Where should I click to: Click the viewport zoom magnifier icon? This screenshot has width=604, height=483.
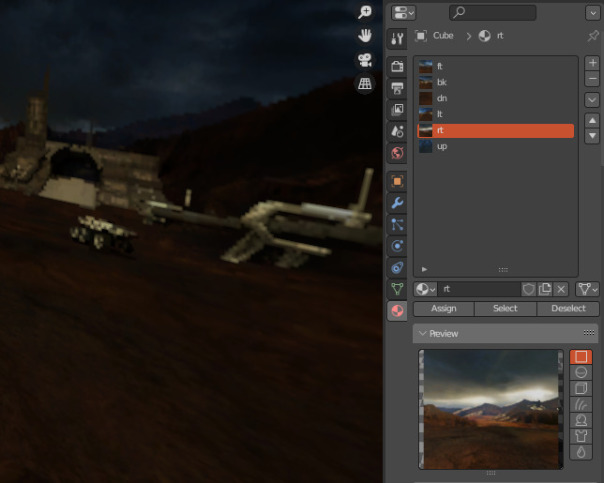[x=364, y=12]
